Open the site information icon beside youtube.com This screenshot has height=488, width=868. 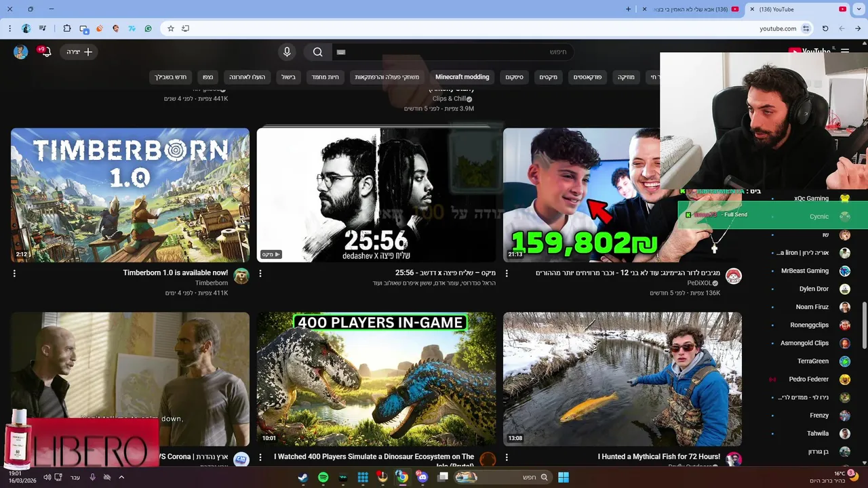coord(806,28)
